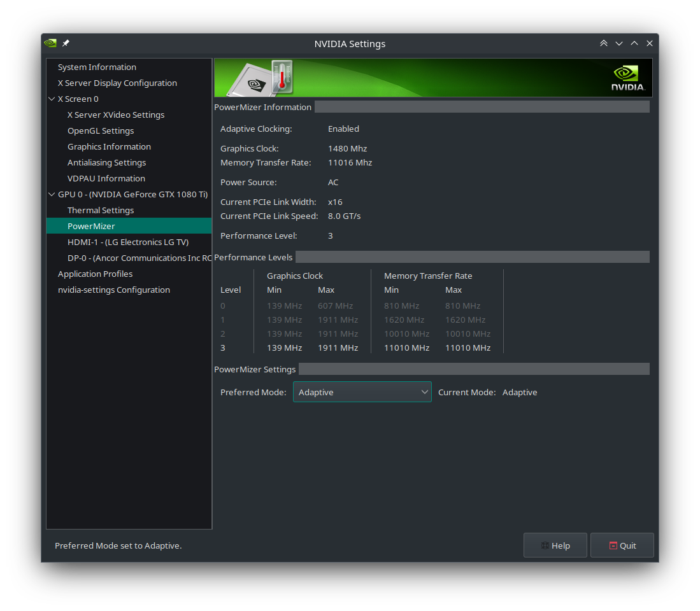Click level 1 memory min 1620 MHz

pos(404,320)
